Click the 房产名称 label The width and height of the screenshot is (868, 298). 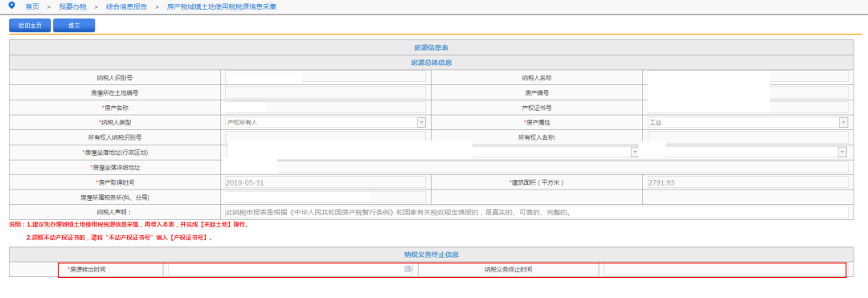116,108
